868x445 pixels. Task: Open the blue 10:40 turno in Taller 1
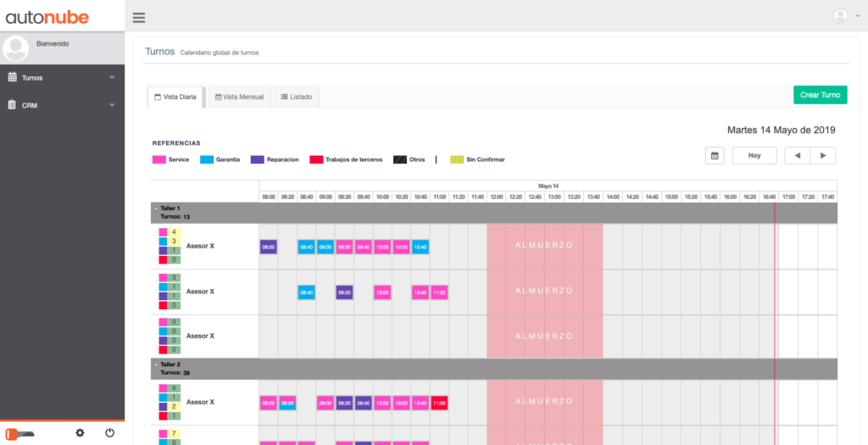pyautogui.click(x=420, y=247)
